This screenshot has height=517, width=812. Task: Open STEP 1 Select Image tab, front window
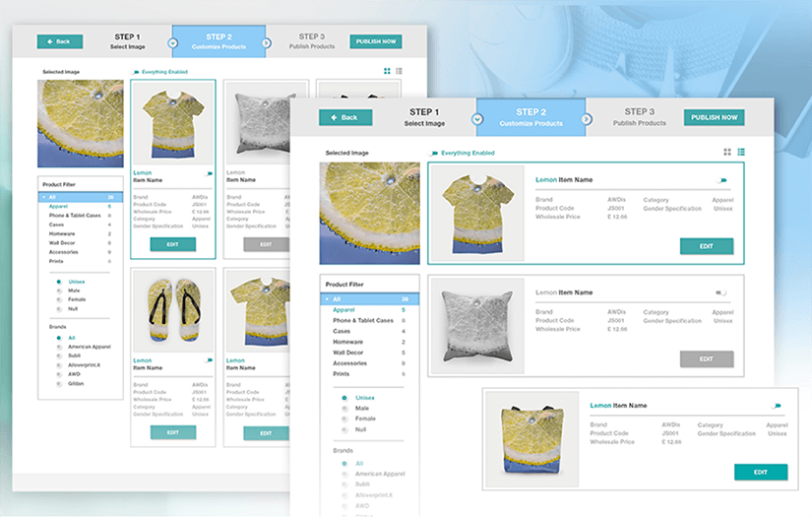tap(424, 117)
